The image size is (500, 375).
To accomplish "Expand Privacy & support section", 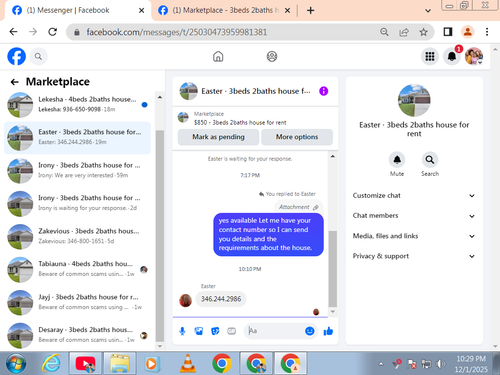I will pos(414,256).
